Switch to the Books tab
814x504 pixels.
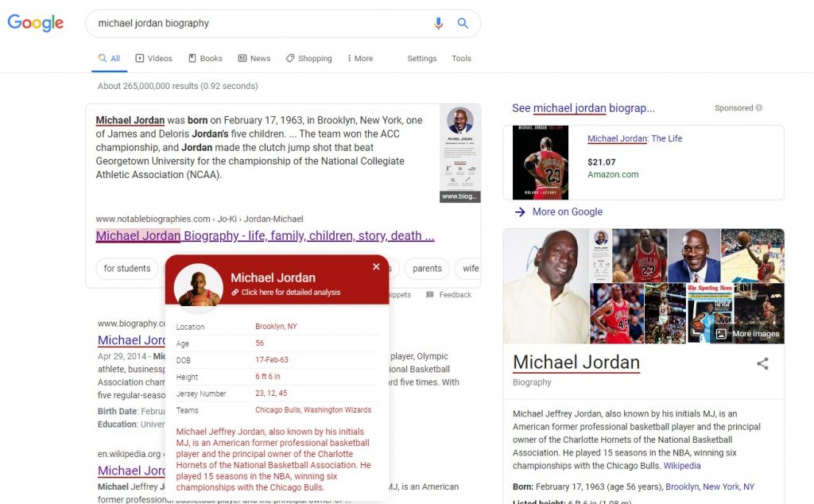(206, 58)
